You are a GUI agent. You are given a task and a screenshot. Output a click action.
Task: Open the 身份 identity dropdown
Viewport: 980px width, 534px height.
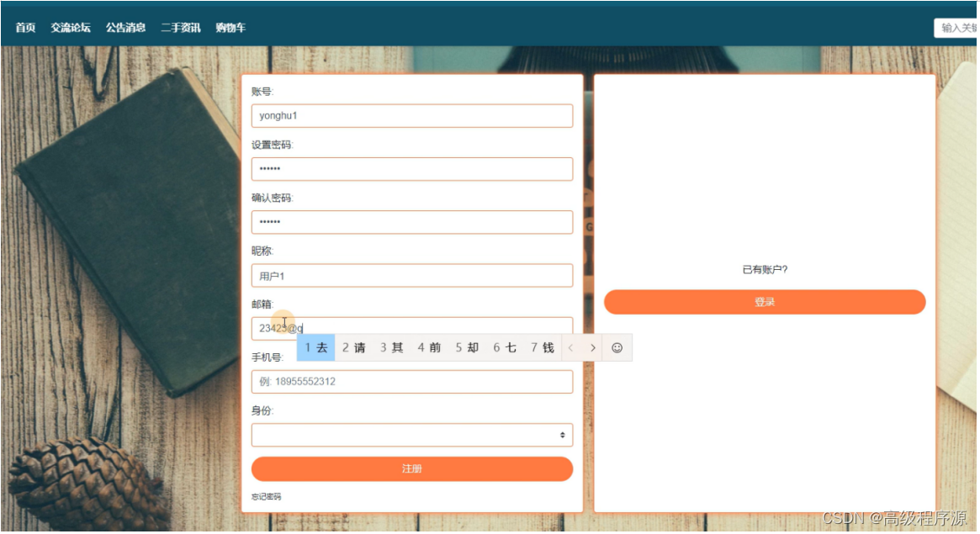click(411, 435)
